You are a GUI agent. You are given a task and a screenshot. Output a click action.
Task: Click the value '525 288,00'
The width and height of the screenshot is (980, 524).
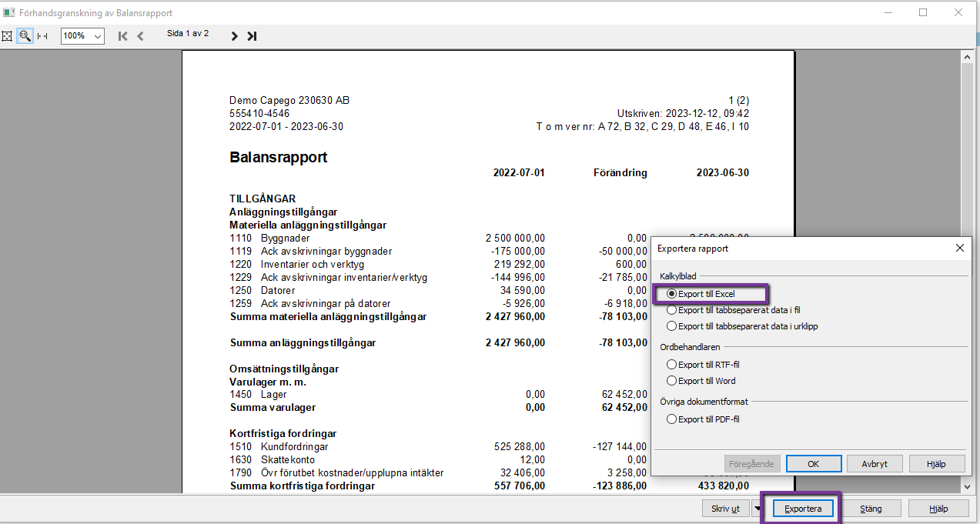coord(520,447)
